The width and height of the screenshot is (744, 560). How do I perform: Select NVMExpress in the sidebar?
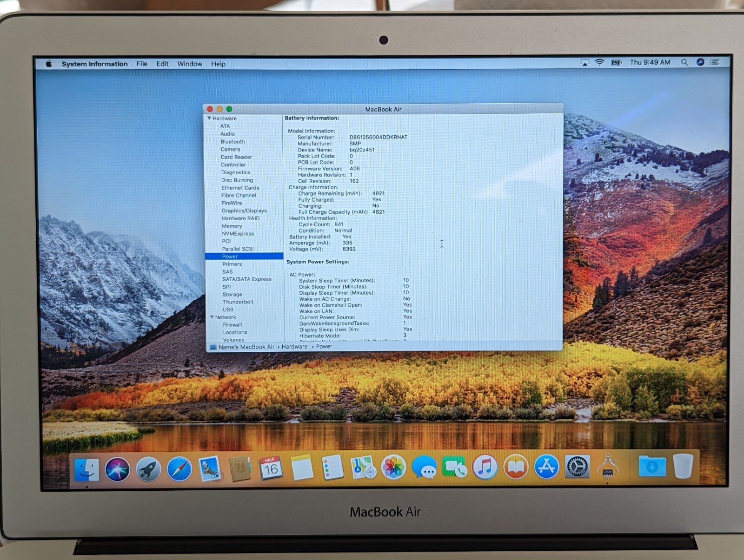click(x=238, y=234)
